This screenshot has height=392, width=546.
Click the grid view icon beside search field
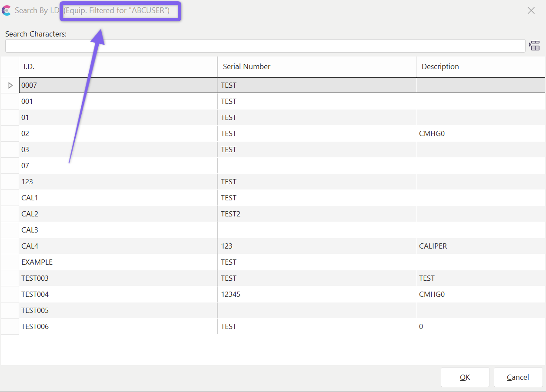534,46
